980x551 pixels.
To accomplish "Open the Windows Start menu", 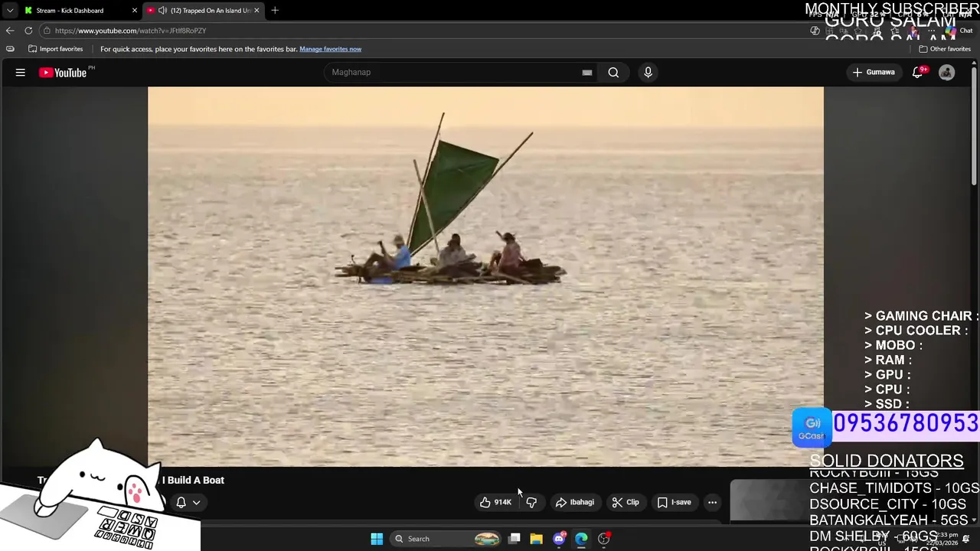I will click(377, 539).
